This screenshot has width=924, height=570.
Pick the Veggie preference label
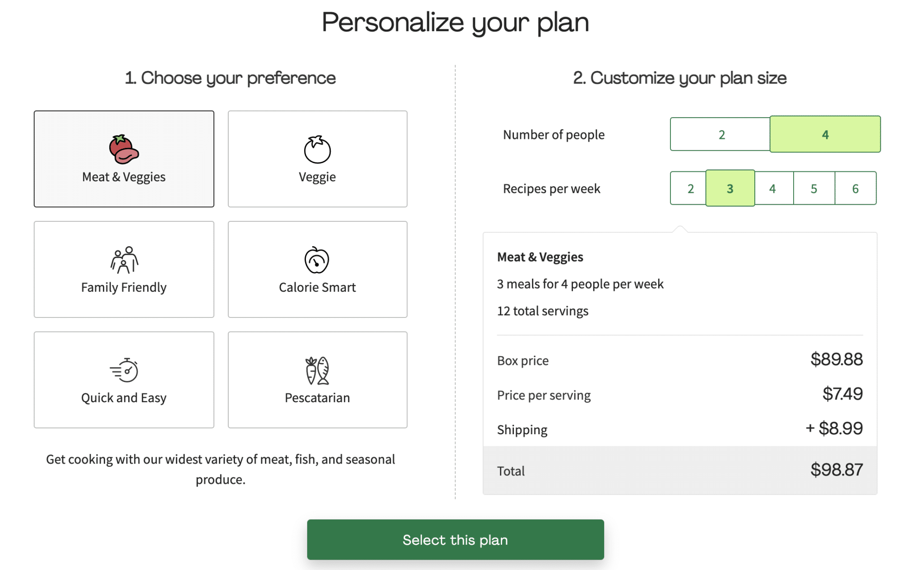pos(317,177)
